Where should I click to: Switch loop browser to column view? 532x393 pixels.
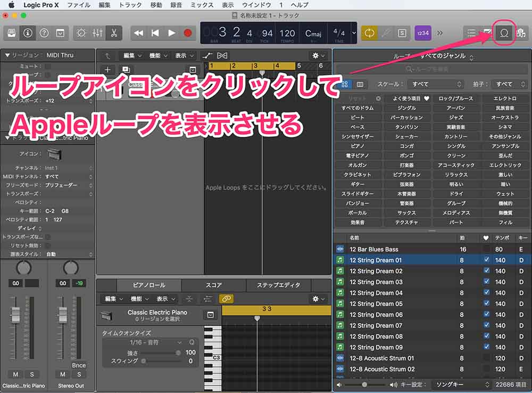point(360,84)
